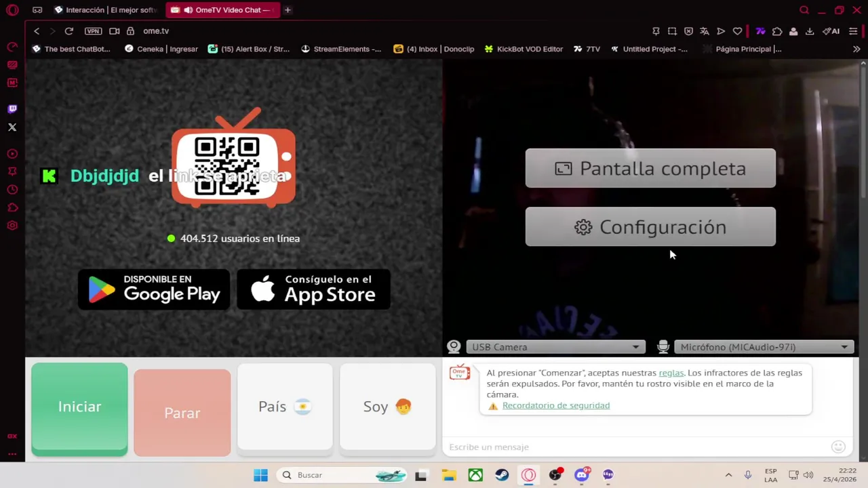Image resolution: width=868 pixels, height=488 pixels.
Task: Open the reglas rules link
Action: [671, 373]
